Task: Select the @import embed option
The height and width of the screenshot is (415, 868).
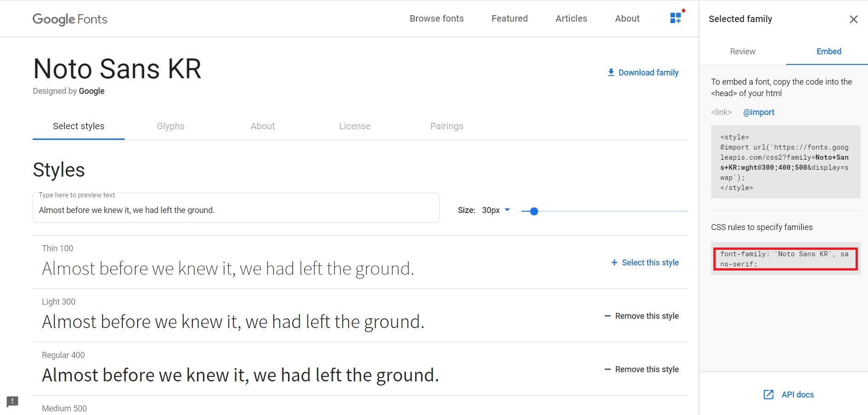Action: (758, 112)
